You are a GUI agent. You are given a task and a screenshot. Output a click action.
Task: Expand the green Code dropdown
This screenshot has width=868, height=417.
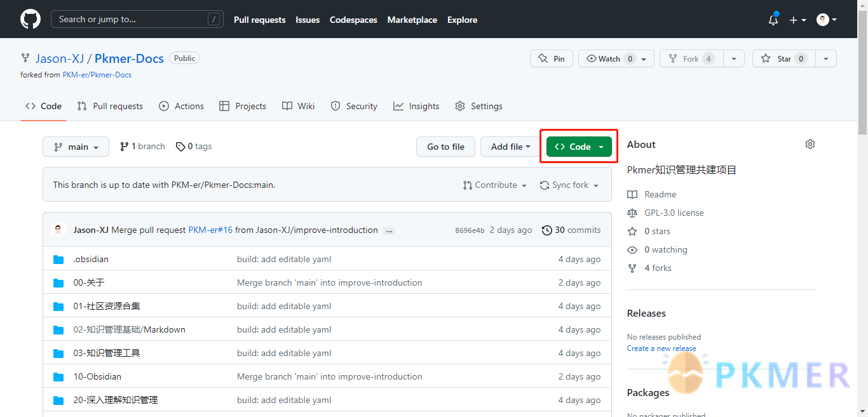point(579,147)
